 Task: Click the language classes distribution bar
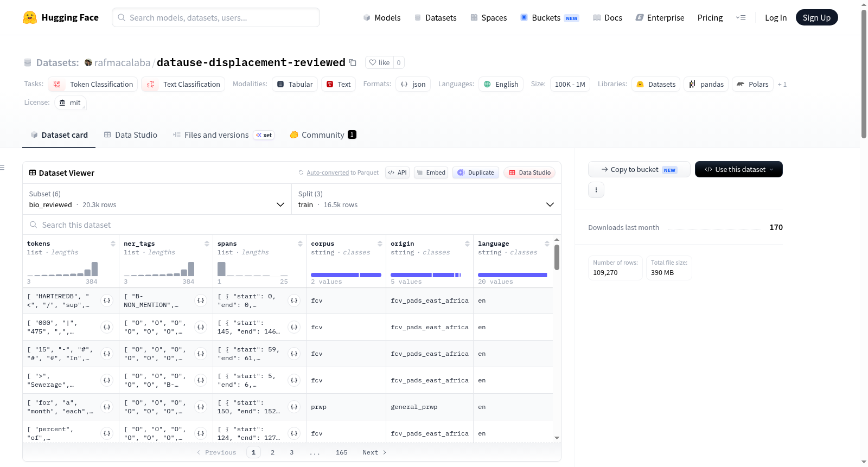pyautogui.click(x=513, y=275)
